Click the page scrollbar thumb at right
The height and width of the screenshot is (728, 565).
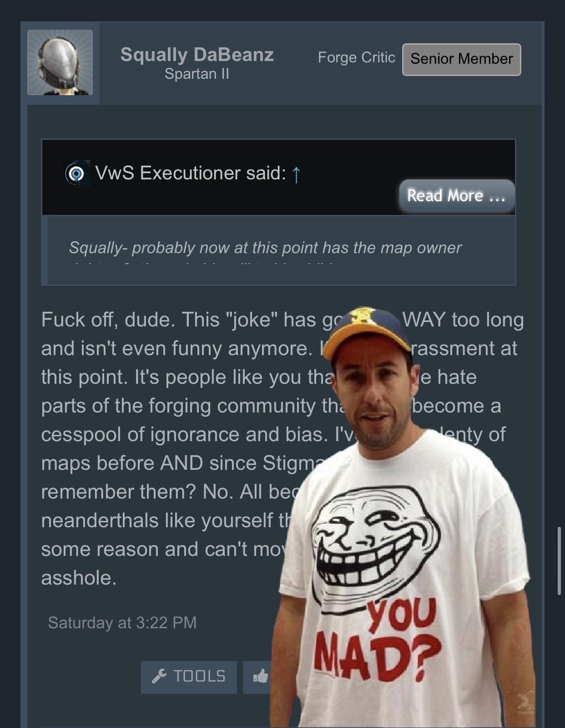[x=559, y=560]
